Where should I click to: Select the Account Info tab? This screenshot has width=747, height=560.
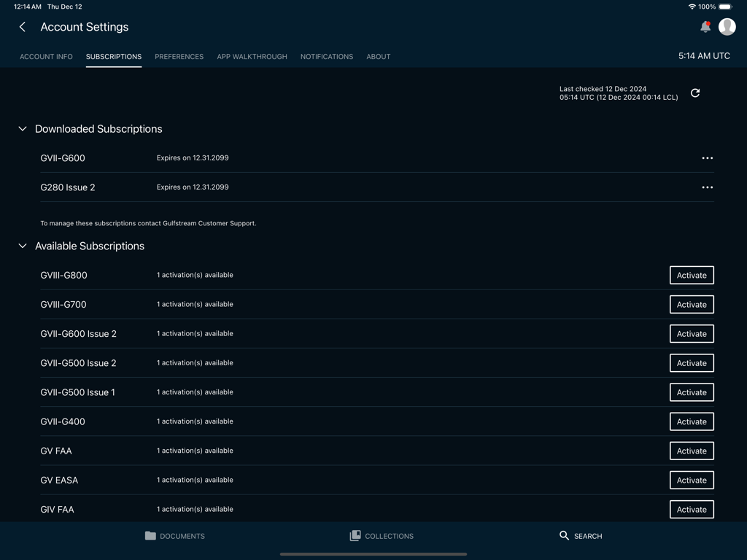point(46,56)
